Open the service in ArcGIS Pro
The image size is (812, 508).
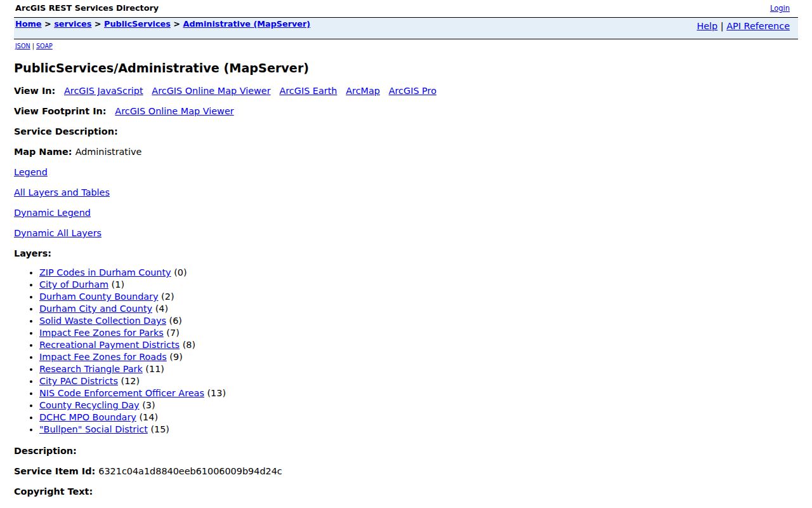tap(412, 91)
